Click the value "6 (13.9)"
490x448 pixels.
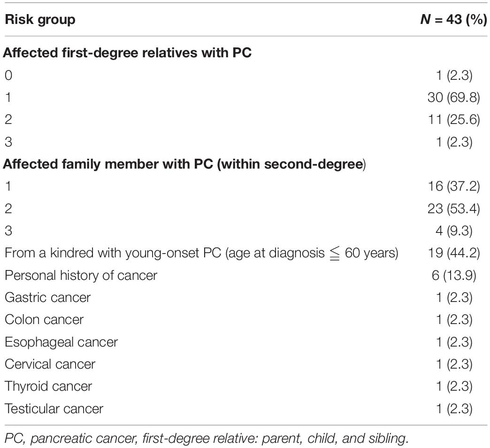(x=454, y=276)
